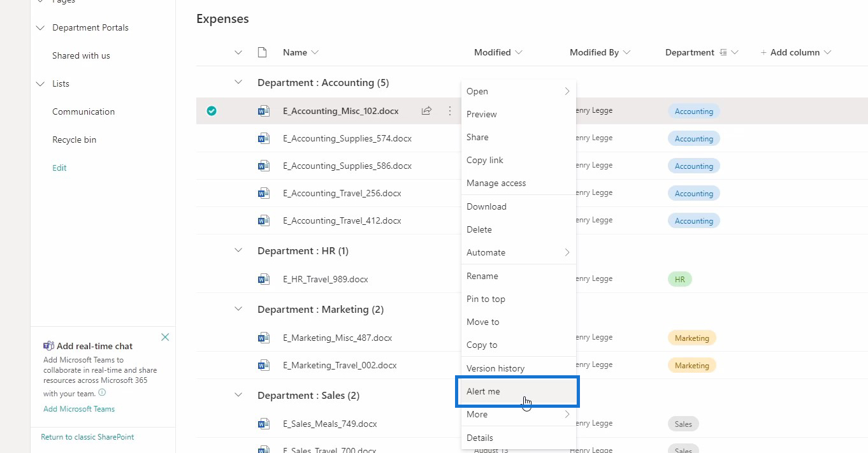Viewport: 868px width, 453px height.
Task: Click Add Microsoft Teams link
Action: [79, 409]
